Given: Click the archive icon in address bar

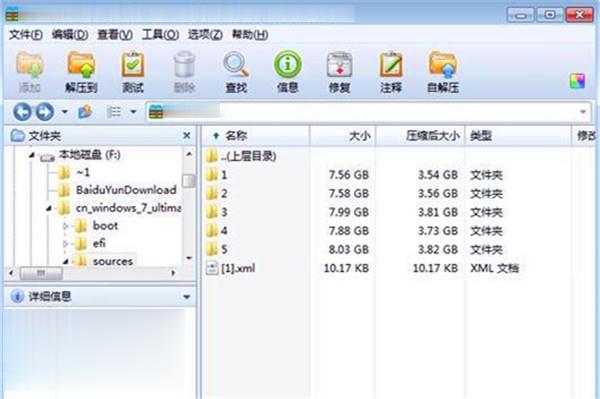Looking at the screenshot, I should tap(156, 112).
